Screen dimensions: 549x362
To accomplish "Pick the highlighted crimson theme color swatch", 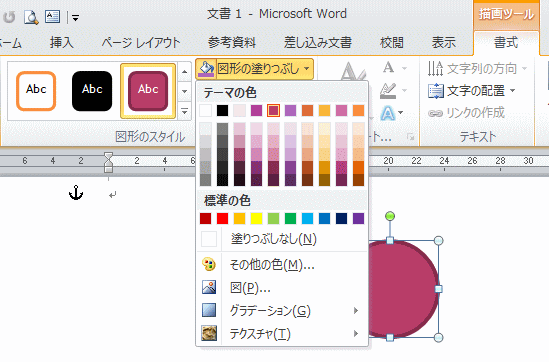I will pyautogui.click(x=273, y=111).
